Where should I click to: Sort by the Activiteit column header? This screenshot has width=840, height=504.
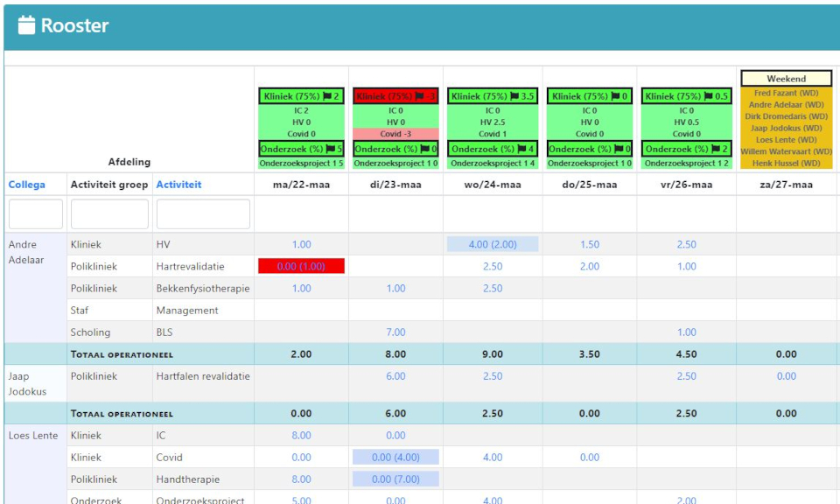click(x=178, y=185)
